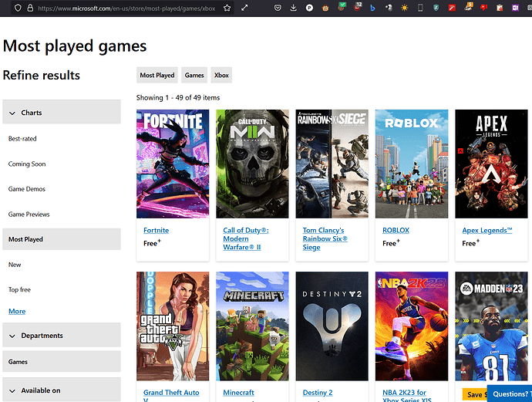Click the red thumbs-down extension icon
The image size is (532, 402).
(484, 8)
